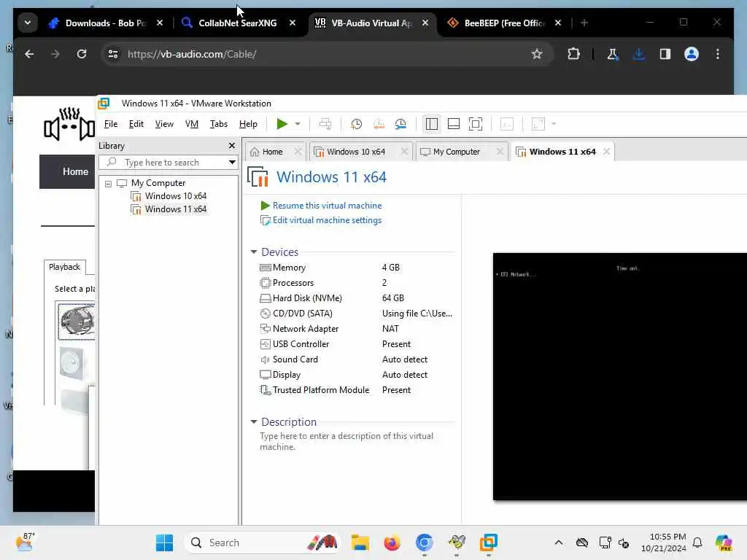Open the browser downloads icon

[639, 54]
